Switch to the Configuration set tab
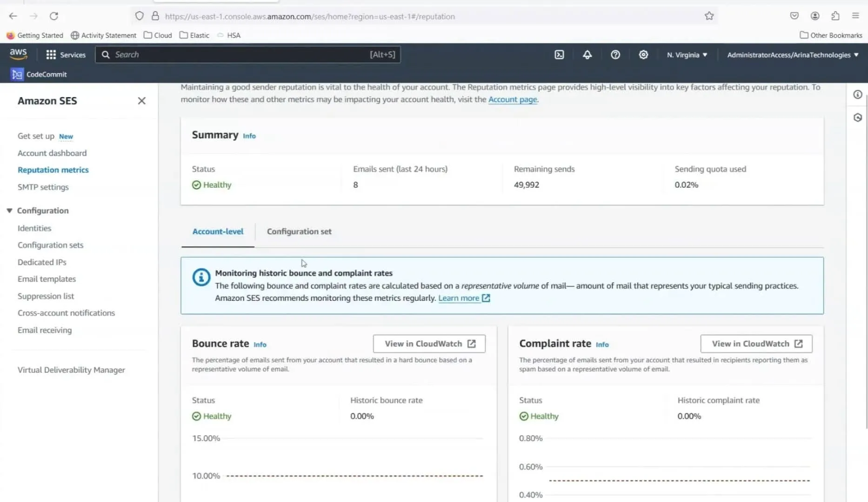This screenshot has height=502, width=868. [299, 231]
